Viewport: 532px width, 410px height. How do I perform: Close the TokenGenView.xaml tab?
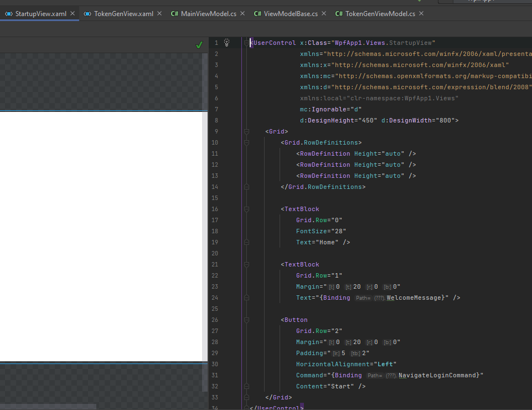159,13
